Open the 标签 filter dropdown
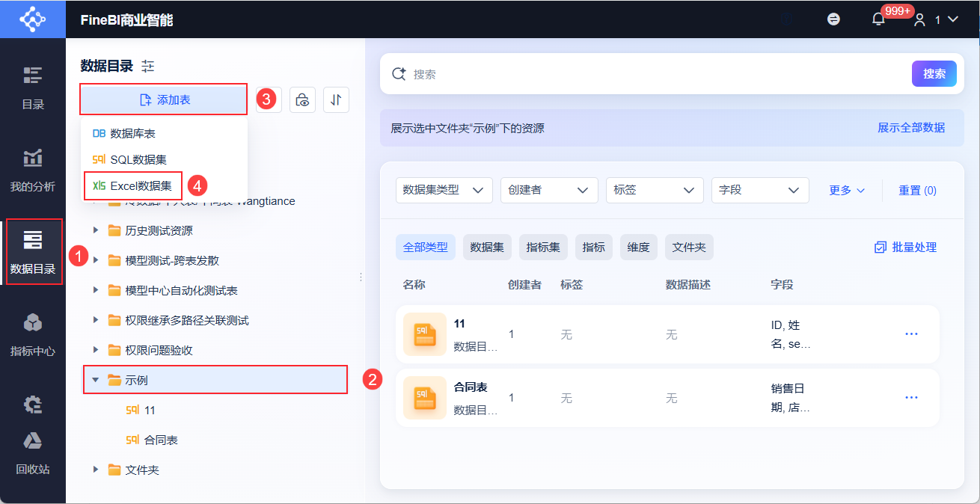This screenshot has height=504, width=980. [x=655, y=190]
